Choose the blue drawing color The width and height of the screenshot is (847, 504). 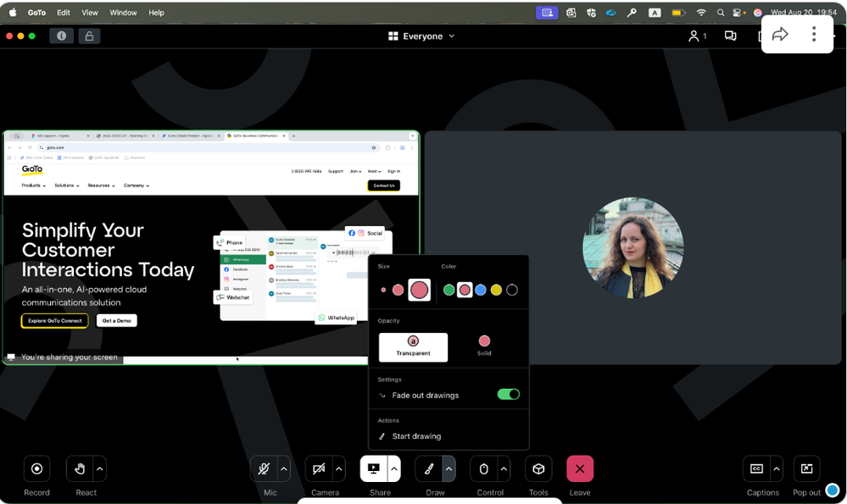481,290
